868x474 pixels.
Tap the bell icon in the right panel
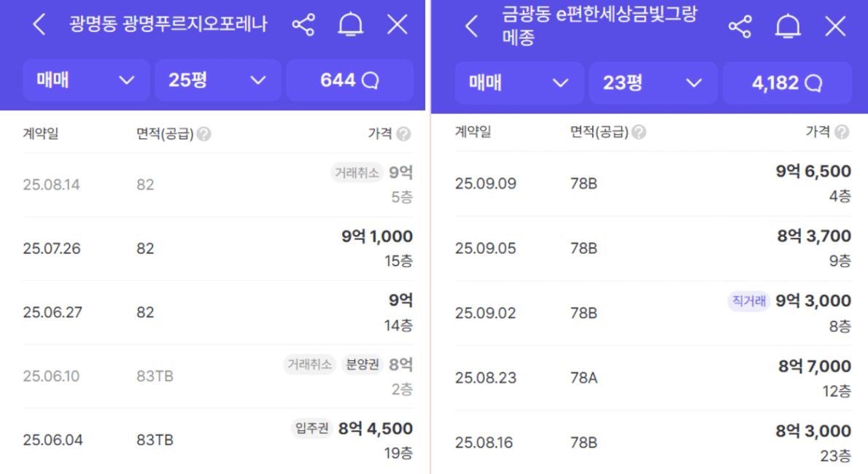point(788,28)
